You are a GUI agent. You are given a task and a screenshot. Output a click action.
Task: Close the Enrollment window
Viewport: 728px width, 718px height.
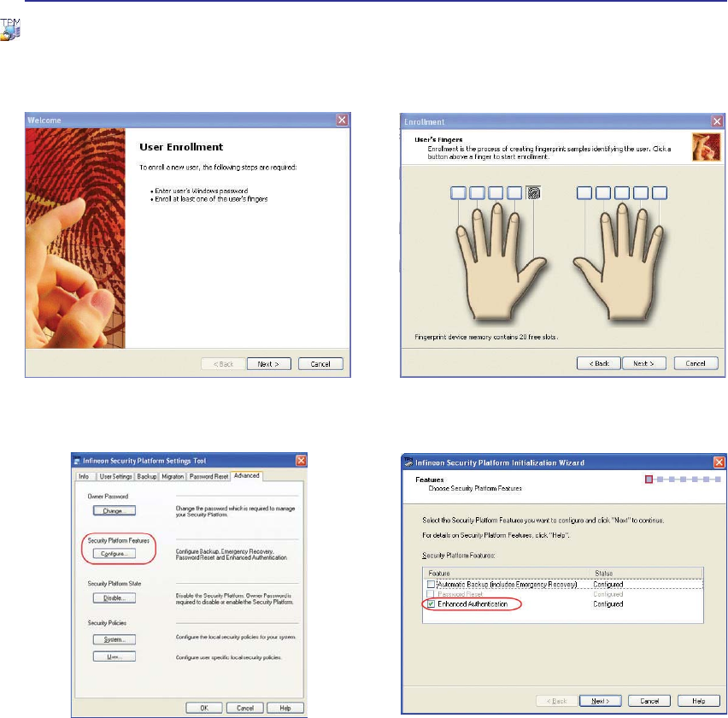tap(717, 121)
